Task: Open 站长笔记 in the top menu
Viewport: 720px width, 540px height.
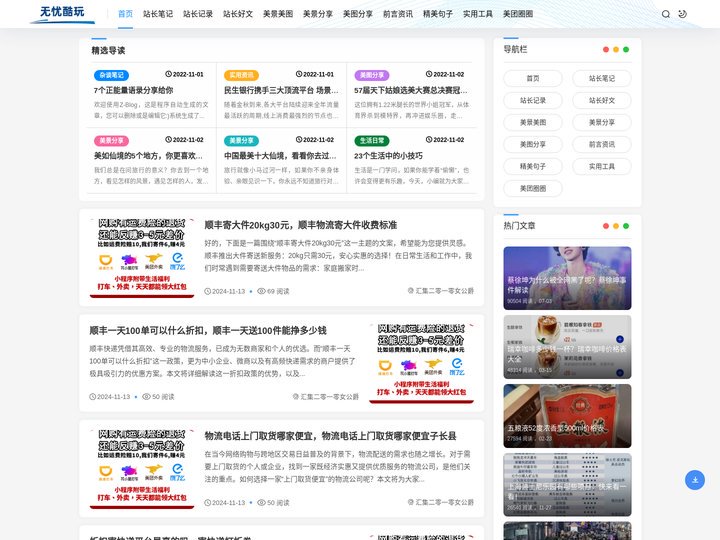Action: tap(158, 14)
